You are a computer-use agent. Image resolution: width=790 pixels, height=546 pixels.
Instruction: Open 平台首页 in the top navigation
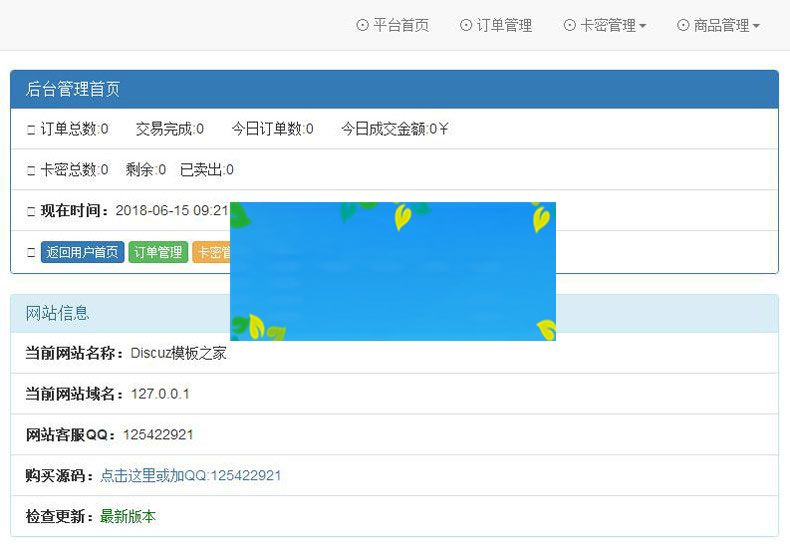click(401, 26)
